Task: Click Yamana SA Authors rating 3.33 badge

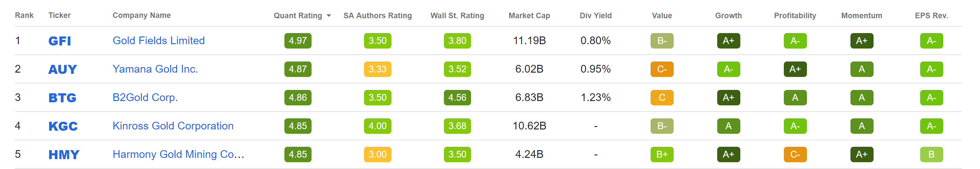Action: tap(377, 69)
